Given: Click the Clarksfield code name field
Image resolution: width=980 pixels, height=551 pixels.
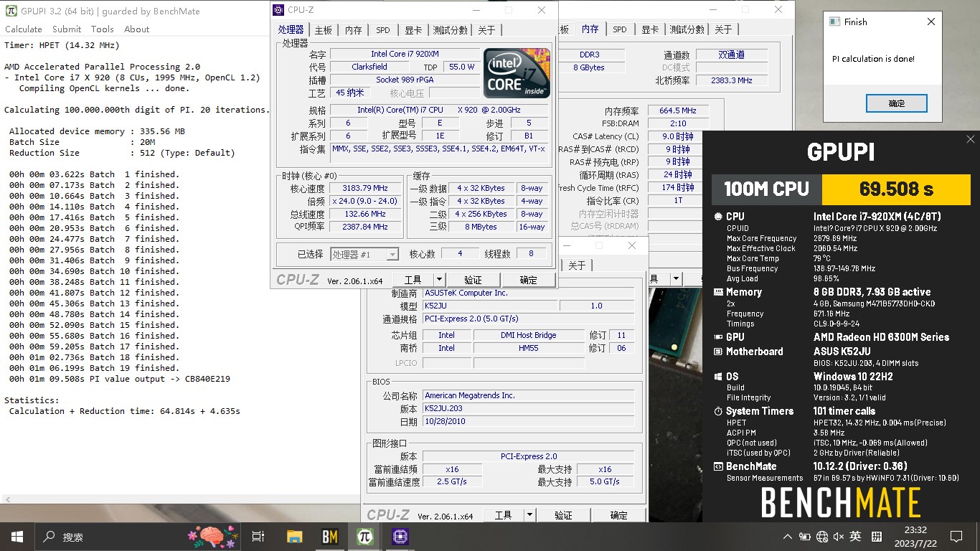Looking at the screenshot, I should [369, 67].
